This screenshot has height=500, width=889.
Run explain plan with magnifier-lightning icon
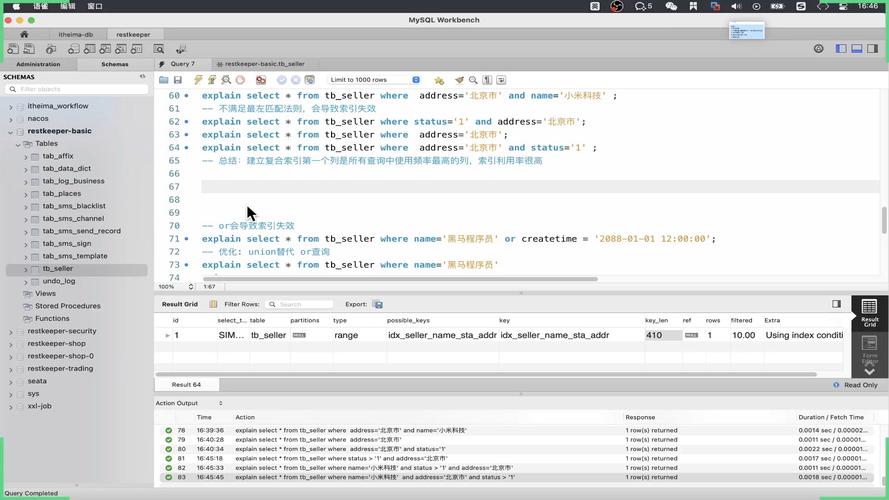[226, 80]
